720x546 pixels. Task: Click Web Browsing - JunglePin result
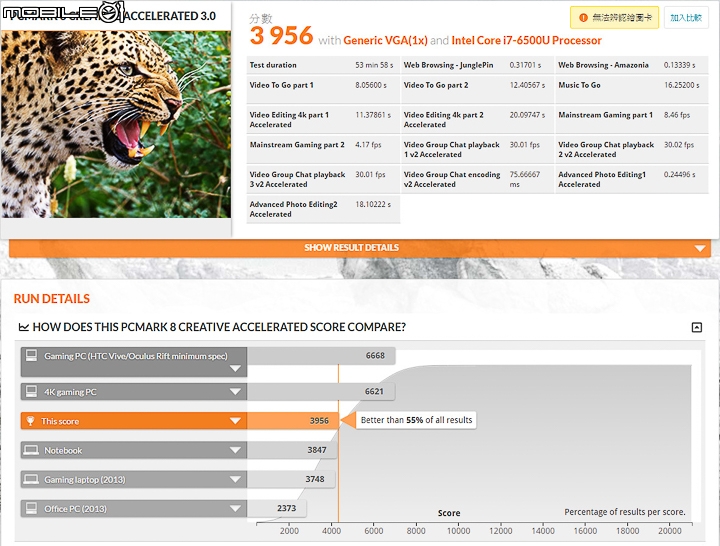(477, 65)
